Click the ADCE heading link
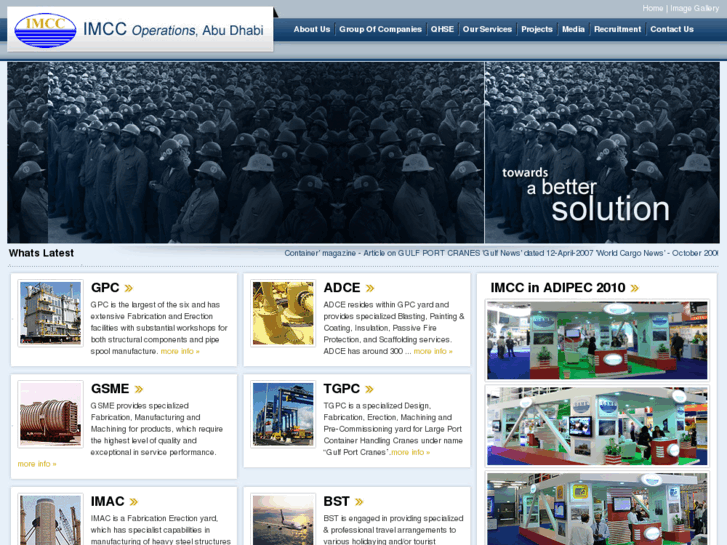This screenshot has width=727, height=545. [342, 288]
